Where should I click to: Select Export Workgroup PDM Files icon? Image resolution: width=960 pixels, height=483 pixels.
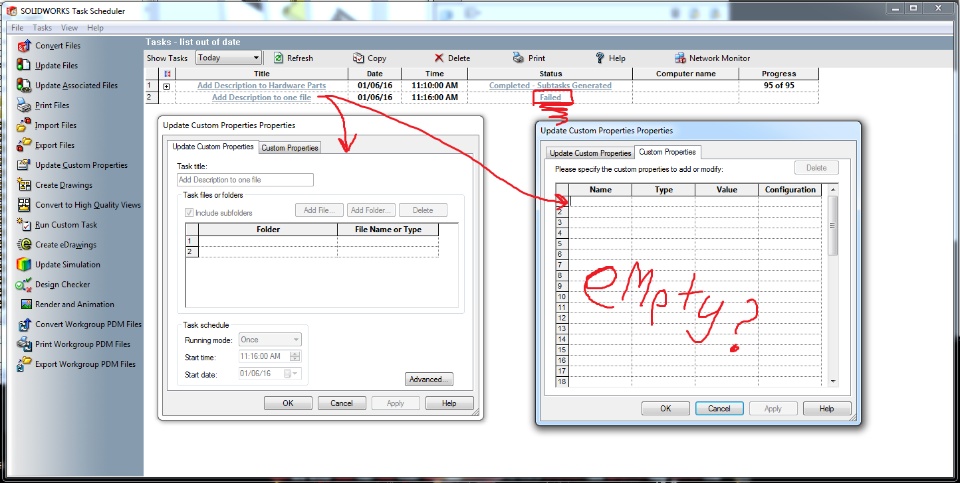pos(24,364)
